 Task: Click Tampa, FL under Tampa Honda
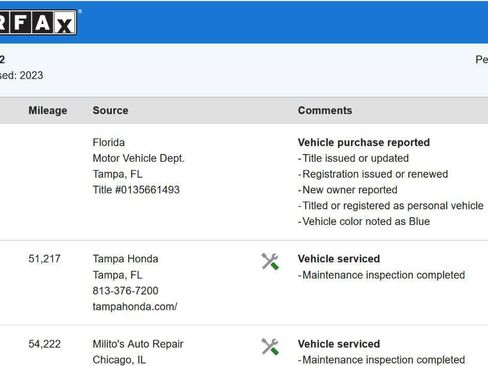click(117, 275)
